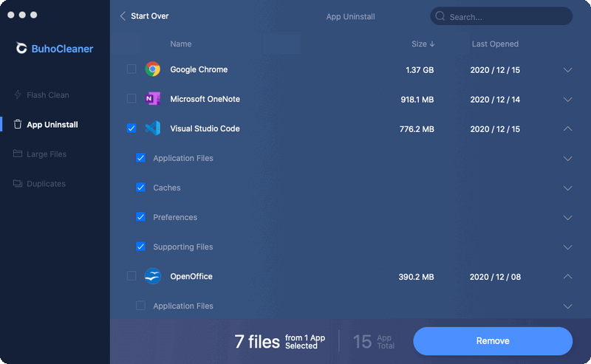Sort by Size column header

423,44
